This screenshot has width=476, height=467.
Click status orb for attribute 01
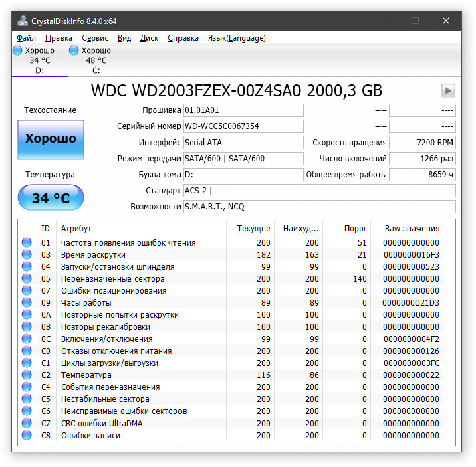tap(27, 243)
